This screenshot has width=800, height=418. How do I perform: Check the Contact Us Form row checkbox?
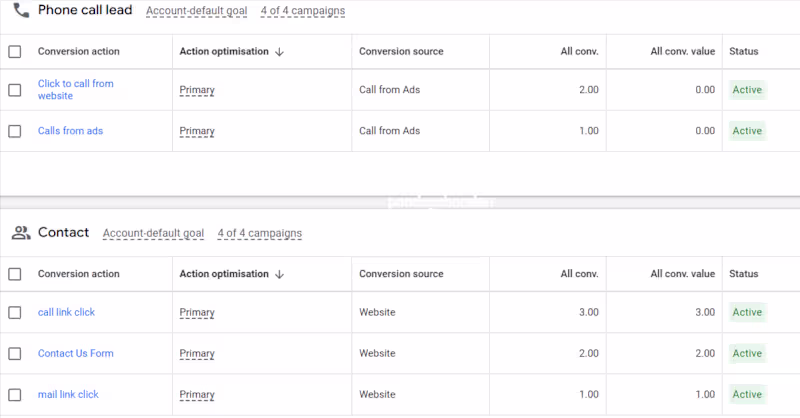(15, 353)
